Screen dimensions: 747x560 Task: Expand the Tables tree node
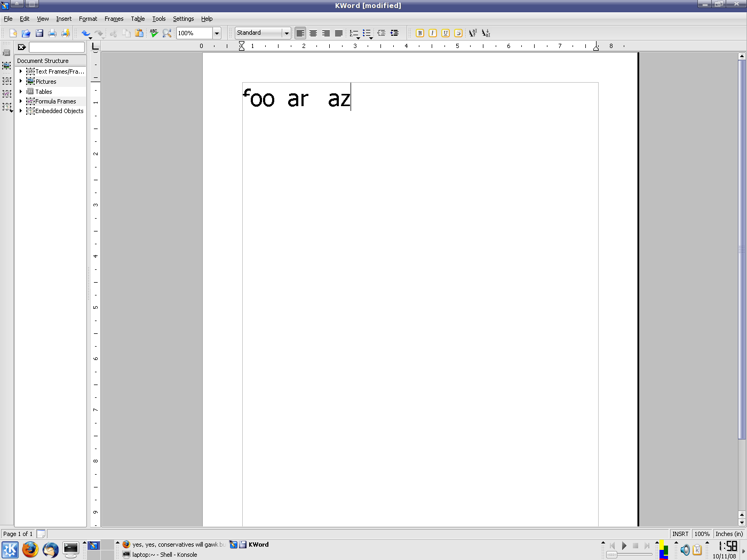tap(21, 92)
